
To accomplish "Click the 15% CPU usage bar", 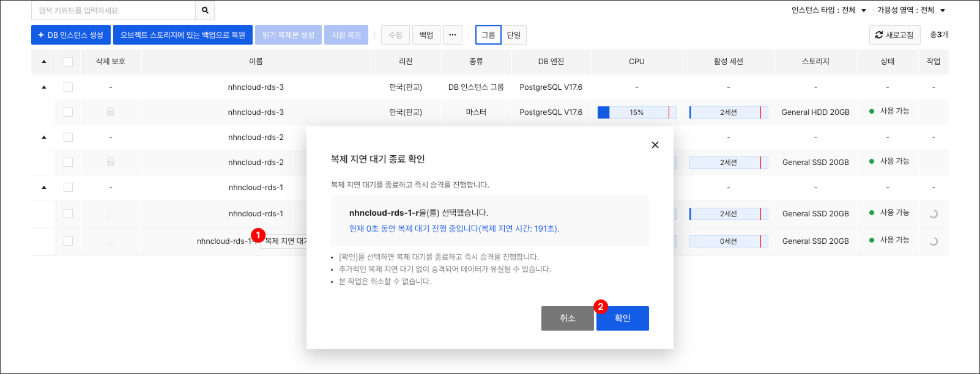I will tap(637, 112).
